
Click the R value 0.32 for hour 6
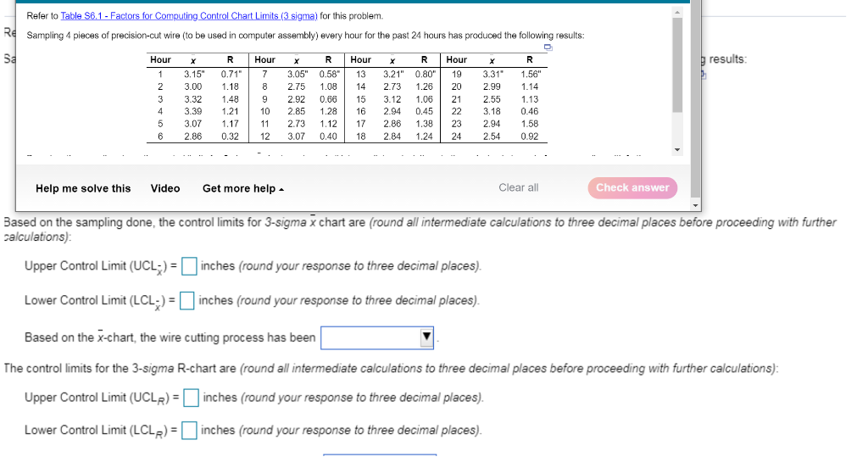(230, 136)
